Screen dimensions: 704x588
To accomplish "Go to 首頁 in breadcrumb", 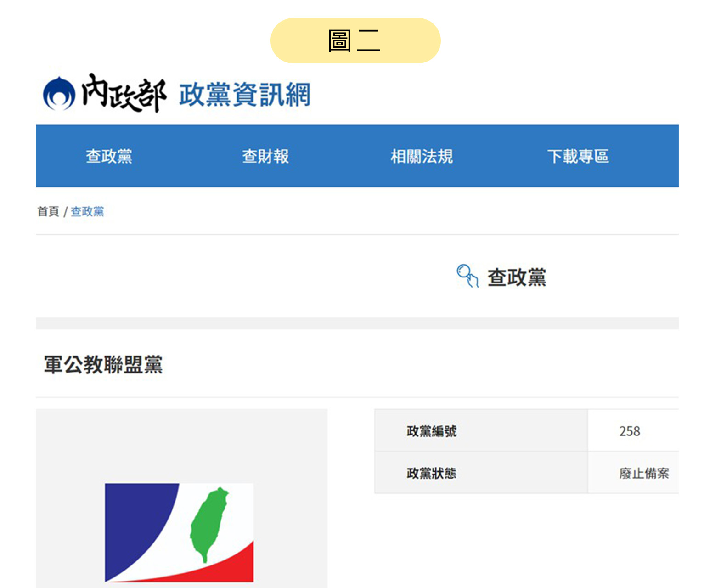I will click(x=48, y=211).
